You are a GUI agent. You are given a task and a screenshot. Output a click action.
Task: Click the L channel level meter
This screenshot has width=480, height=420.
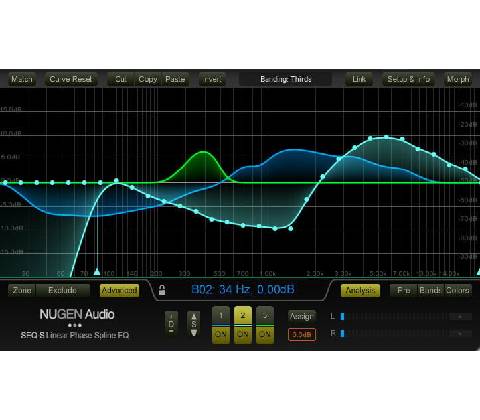(x=406, y=317)
